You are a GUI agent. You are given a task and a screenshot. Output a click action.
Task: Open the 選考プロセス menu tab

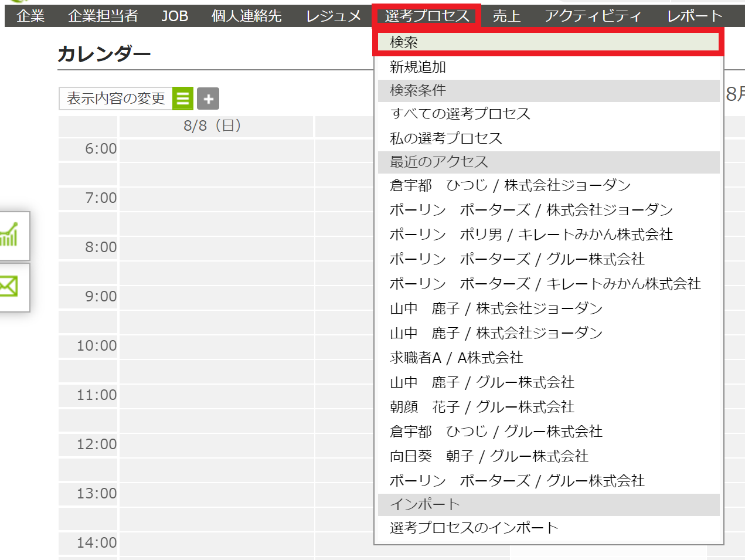click(x=427, y=16)
